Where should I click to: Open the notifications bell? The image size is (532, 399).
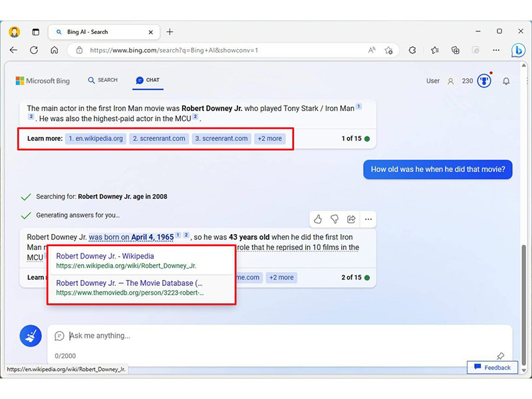point(506,81)
